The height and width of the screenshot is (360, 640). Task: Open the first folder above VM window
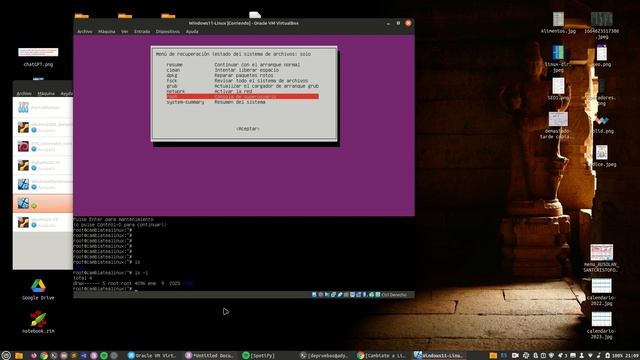click(x=82, y=16)
